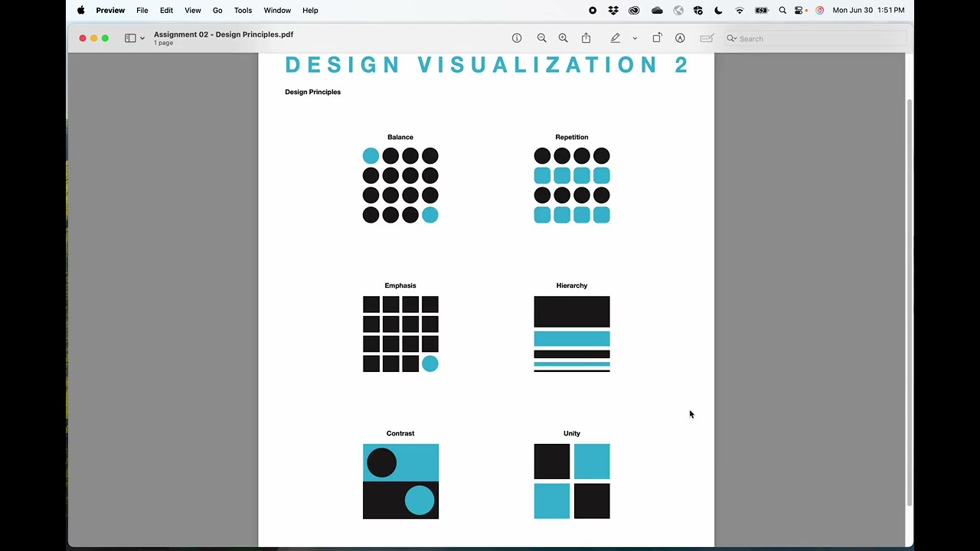Open the Wi-Fi status menu
Image resolution: width=980 pixels, height=551 pixels.
(740, 11)
